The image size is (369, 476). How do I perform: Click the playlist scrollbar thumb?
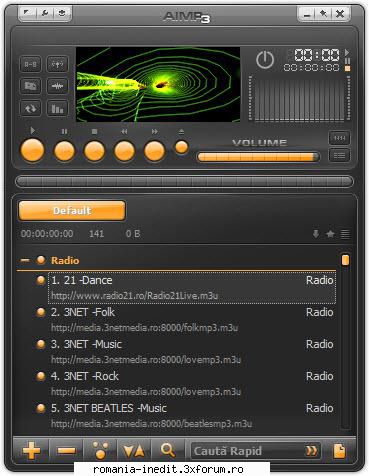coord(345,260)
